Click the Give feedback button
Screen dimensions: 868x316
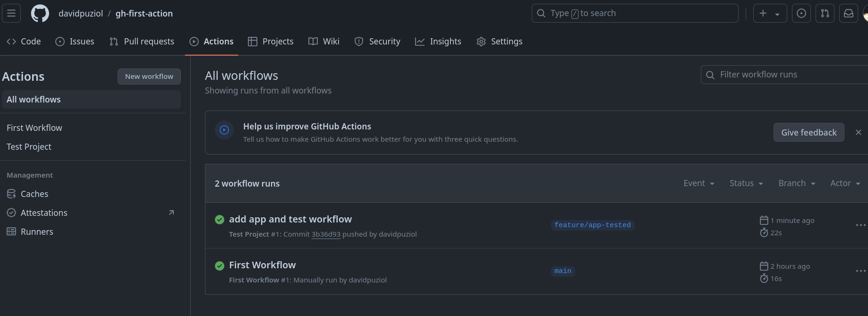808,133
